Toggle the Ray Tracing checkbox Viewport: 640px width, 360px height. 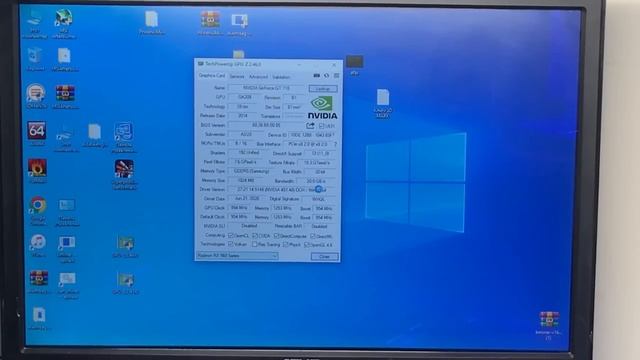[x=255, y=244]
